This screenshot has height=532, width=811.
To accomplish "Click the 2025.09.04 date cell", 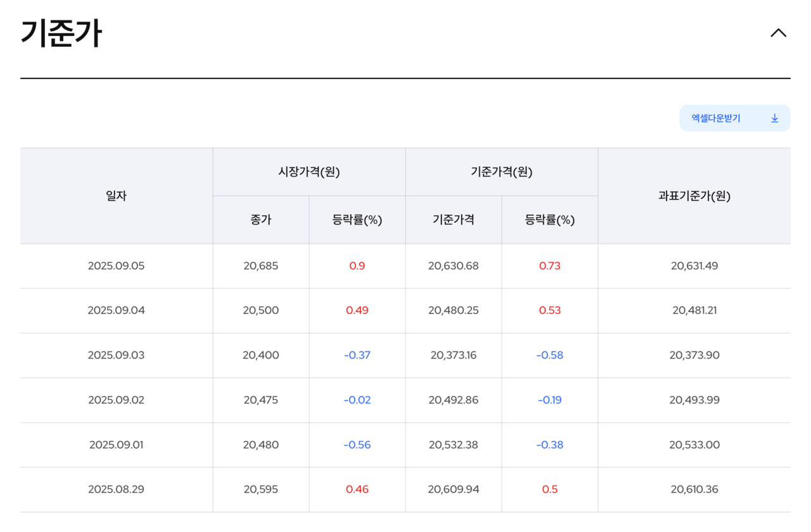I will (116, 310).
